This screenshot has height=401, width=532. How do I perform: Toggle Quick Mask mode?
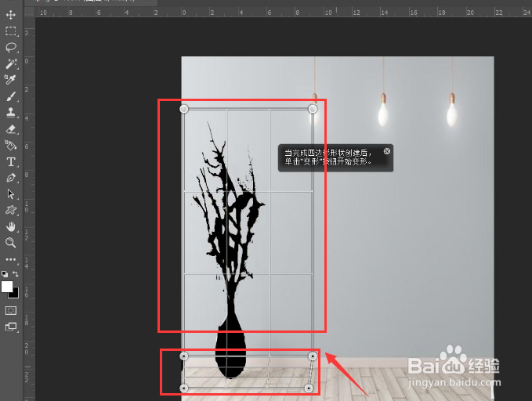pos(10,310)
